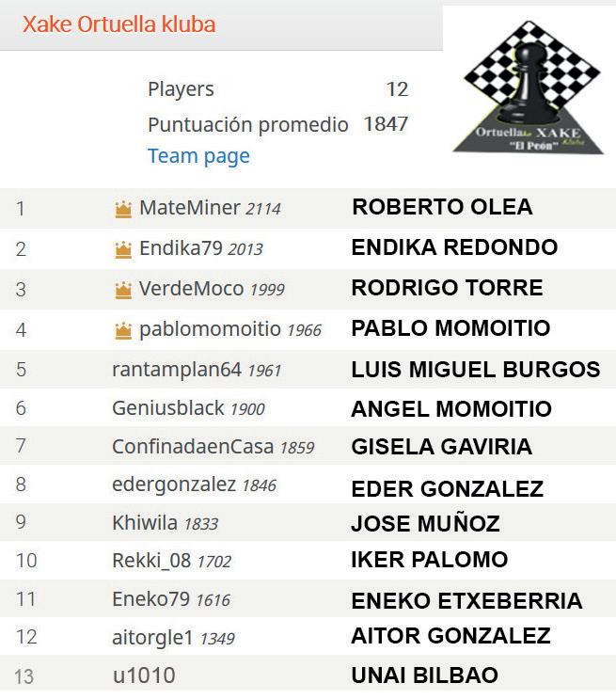Select rantamplan64 in the team list
This screenshot has width=616, height=699.
tap(177, 370)
